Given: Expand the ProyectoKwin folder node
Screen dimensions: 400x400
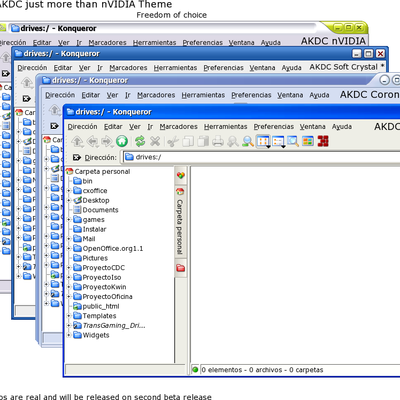Looking at the screenshot, I should tap(69, 287).
